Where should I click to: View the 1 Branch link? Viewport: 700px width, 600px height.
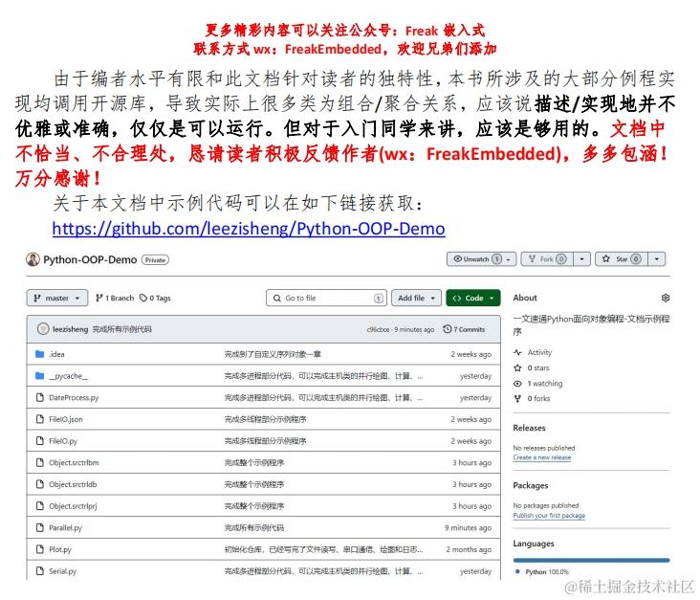tap(115, 298)
